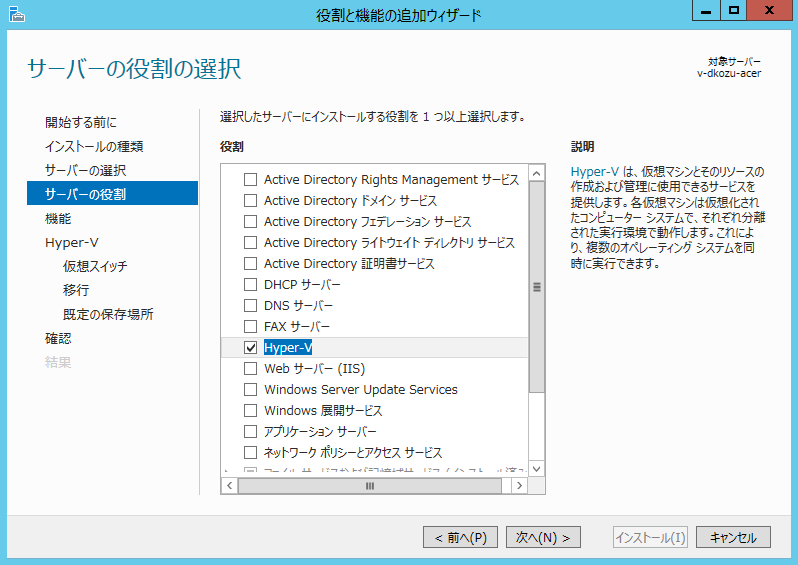
Task: Check Active Directory 証明書サービス box
Action: pyautogui.click(x=250, y=264)
